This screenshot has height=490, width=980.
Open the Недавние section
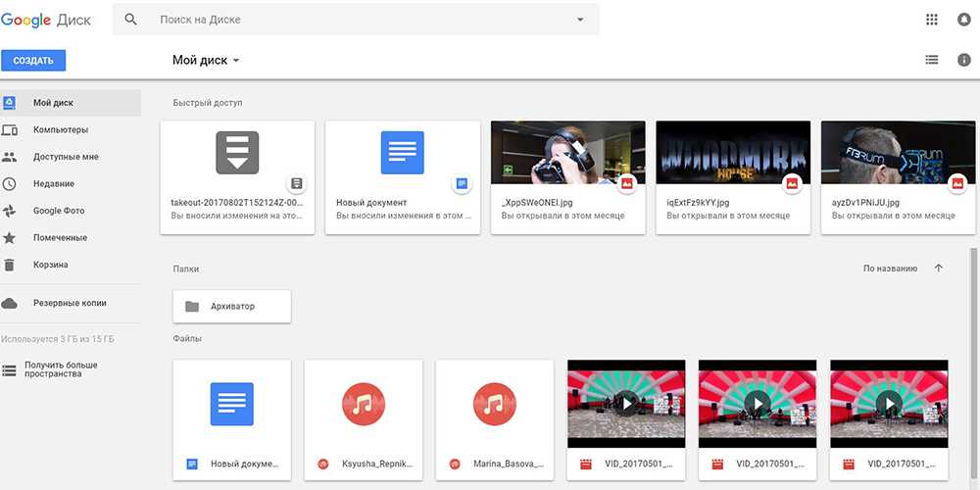[x=54, y=183]
